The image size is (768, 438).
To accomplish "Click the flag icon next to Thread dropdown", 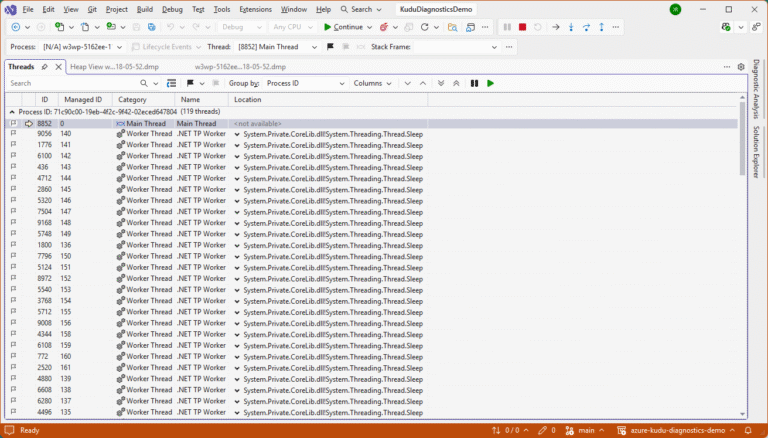I will tap(330, 47).
